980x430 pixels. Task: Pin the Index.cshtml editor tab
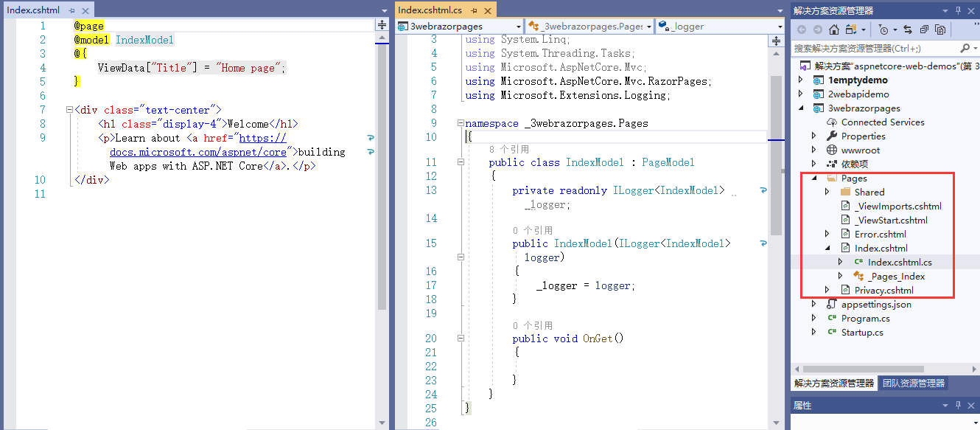[x=71, y=11]
